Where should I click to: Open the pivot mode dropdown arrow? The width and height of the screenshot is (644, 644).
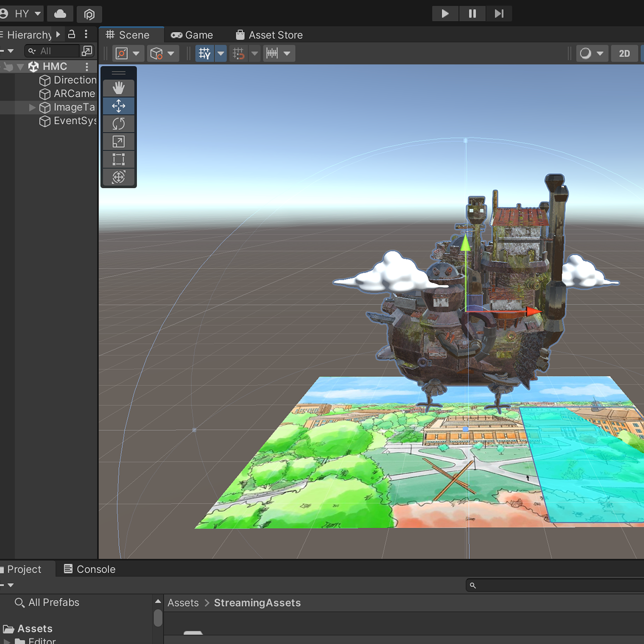pyautogui.click(x=136, y=53)
